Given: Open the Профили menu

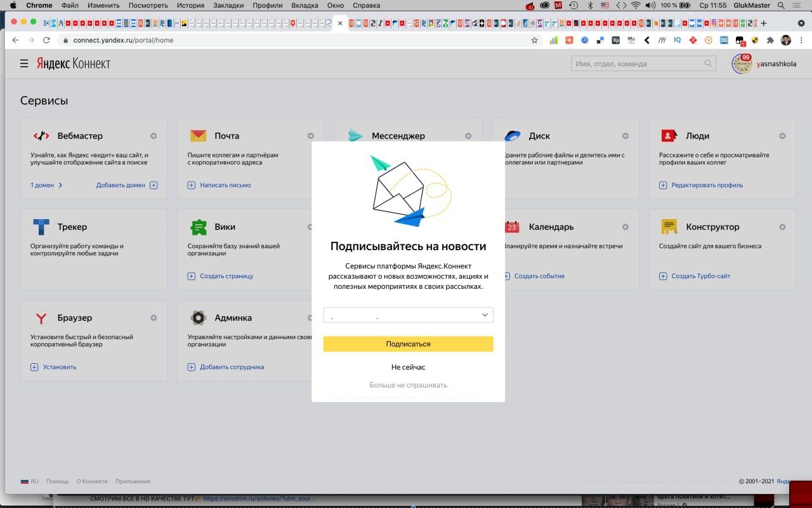Looking at the screenshot, I should (268, 5).
